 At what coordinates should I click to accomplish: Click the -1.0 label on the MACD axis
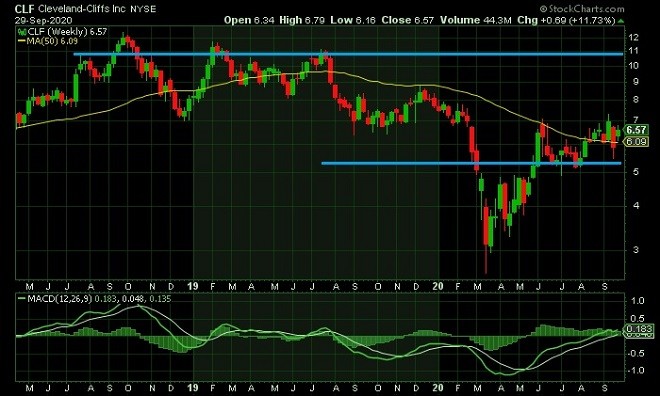(636, 370)
